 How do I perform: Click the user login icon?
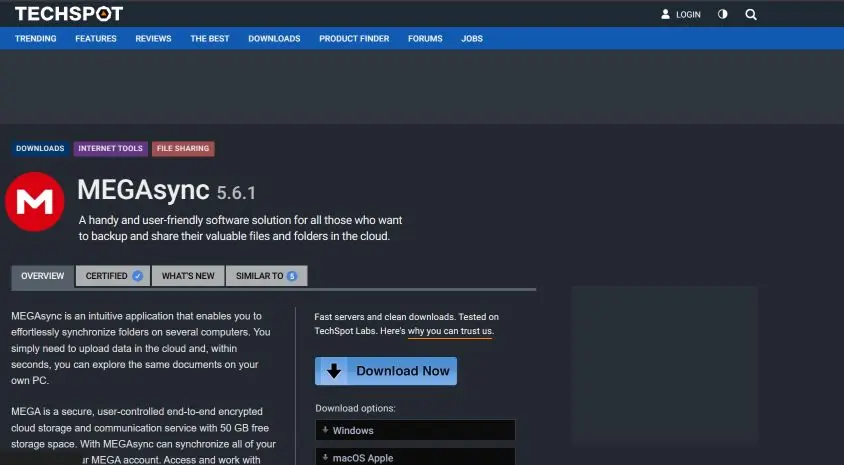(665, 15)
